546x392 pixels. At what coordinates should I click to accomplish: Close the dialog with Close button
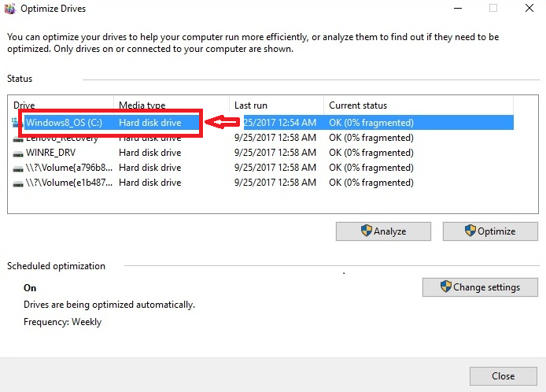coord(504,376)
